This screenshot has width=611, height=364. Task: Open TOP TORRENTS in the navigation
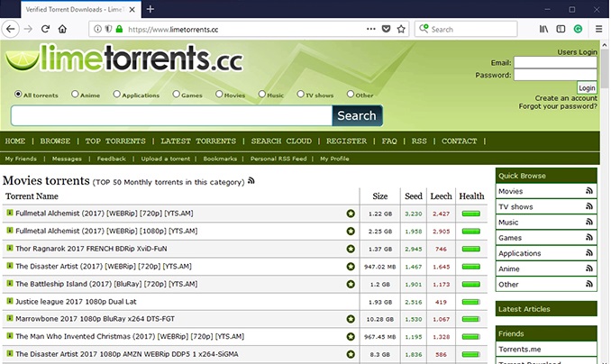coord(115,141)
